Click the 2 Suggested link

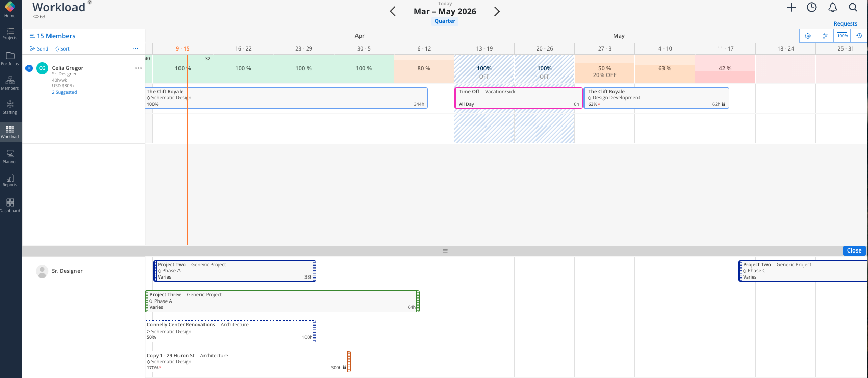pos(64,92)
